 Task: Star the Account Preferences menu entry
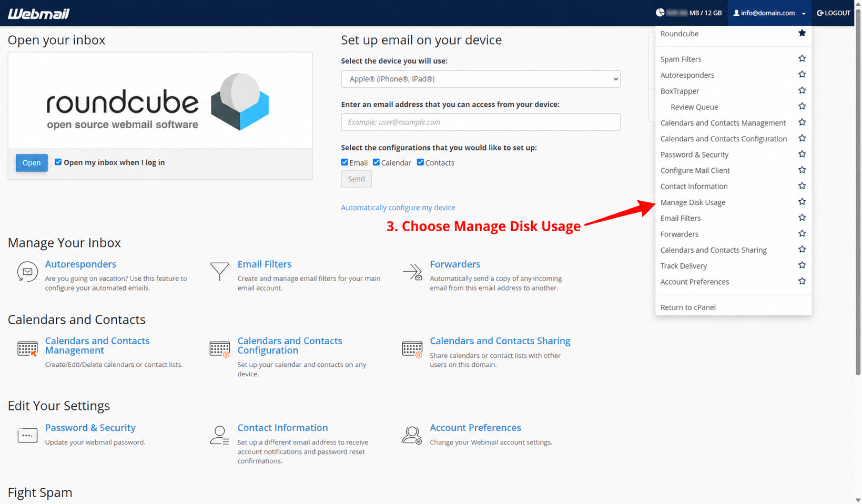[802, 281]
